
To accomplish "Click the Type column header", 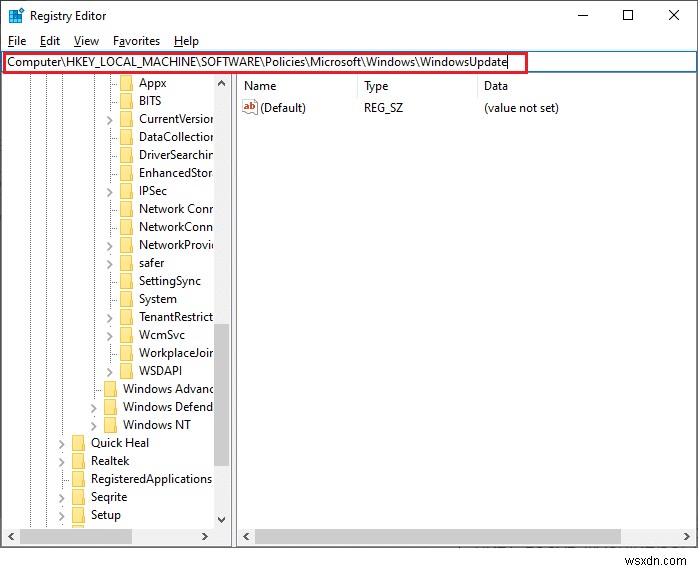I will click(417, 86).
